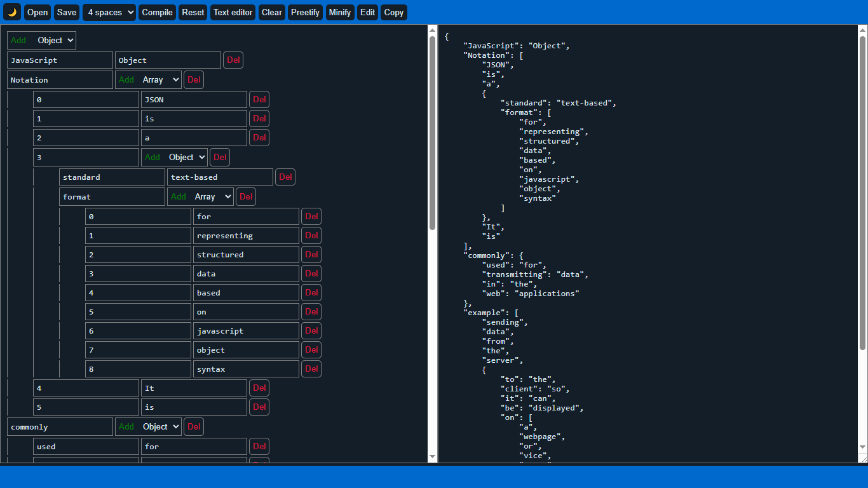Click the "transmitting": "data" line in JSON text
Viewport: 868px width, 488px height.
535,274
